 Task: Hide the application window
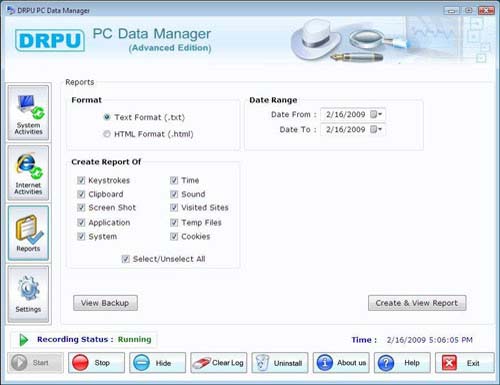pos(158,363)
